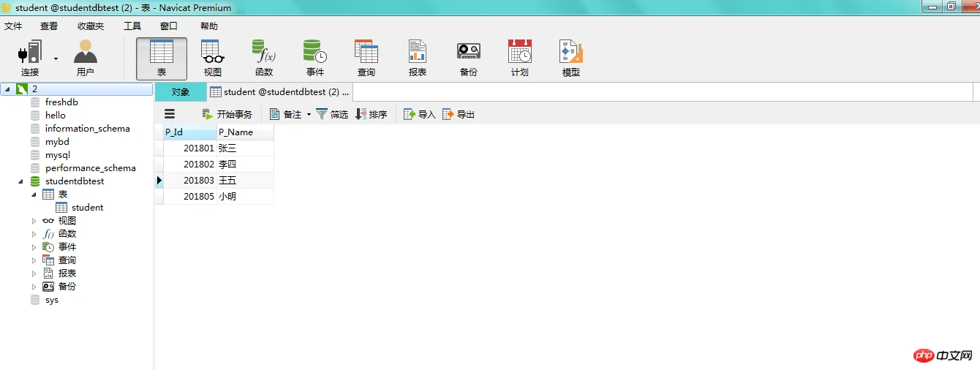Open the 收藏夹 favorites menu

(x=91, y=26)
